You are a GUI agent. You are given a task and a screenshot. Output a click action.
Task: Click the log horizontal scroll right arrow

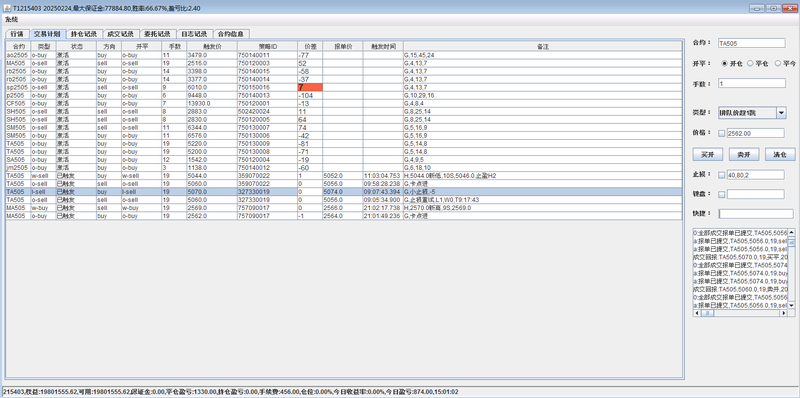[x=784, y=313]
